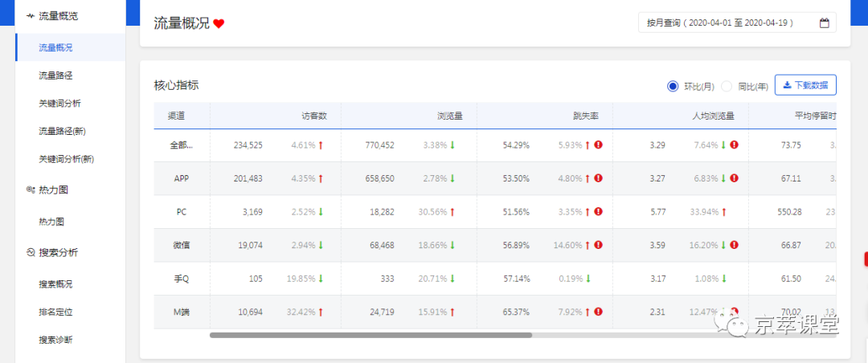Click the 下载数据 button
The width and height of the screenshot is (868, 363).
(x=805, y=85)
